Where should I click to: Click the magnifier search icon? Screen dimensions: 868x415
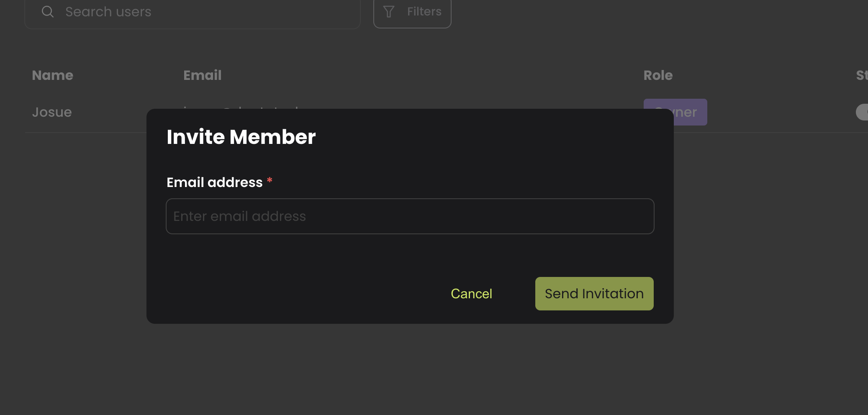click(x=48, y=12)
